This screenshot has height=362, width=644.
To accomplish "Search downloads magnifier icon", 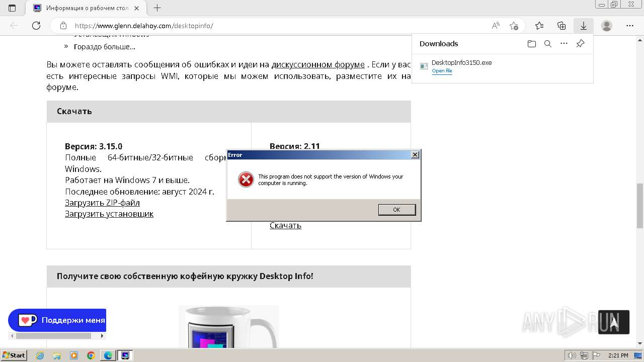I will tap(548, 44).
